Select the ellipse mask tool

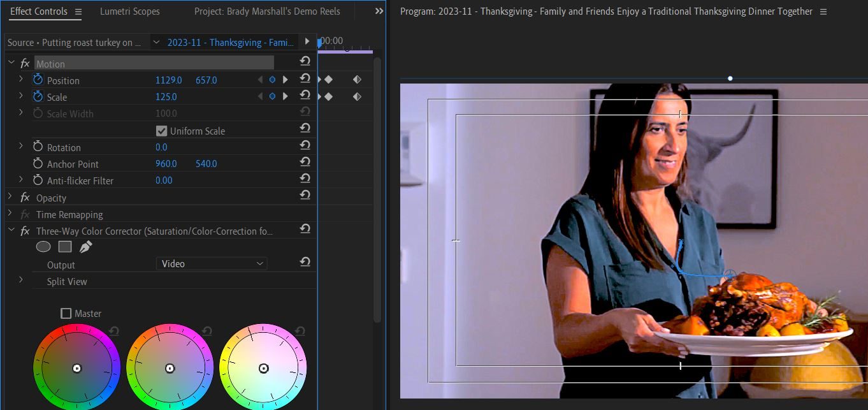(x=43, y=247)
